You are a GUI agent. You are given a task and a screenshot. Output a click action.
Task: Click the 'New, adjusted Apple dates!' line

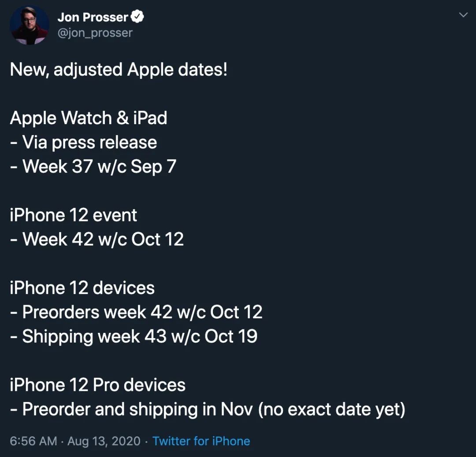click(x=119, y=70)
